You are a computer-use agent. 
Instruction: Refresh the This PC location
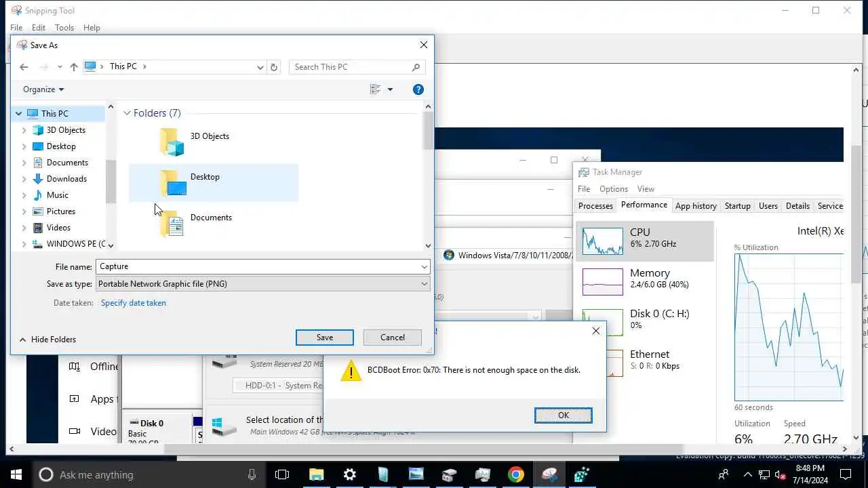(274, 67)
